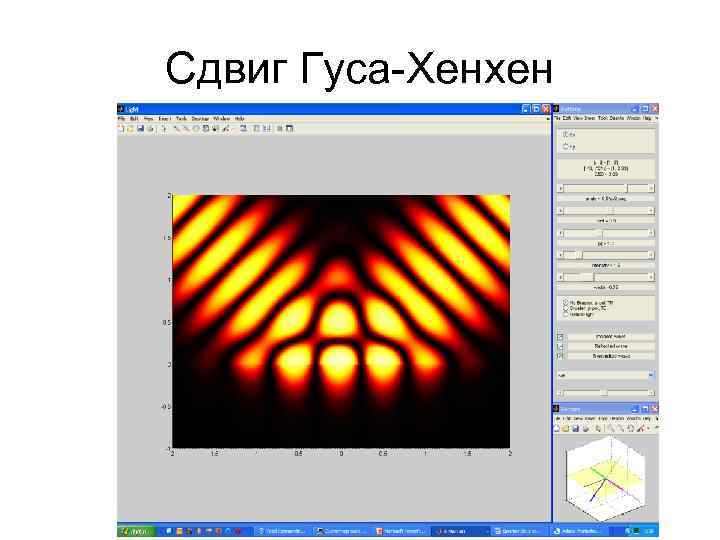Click Insert Colorbar icon in Light window toolbar

[x=256, y=129]
